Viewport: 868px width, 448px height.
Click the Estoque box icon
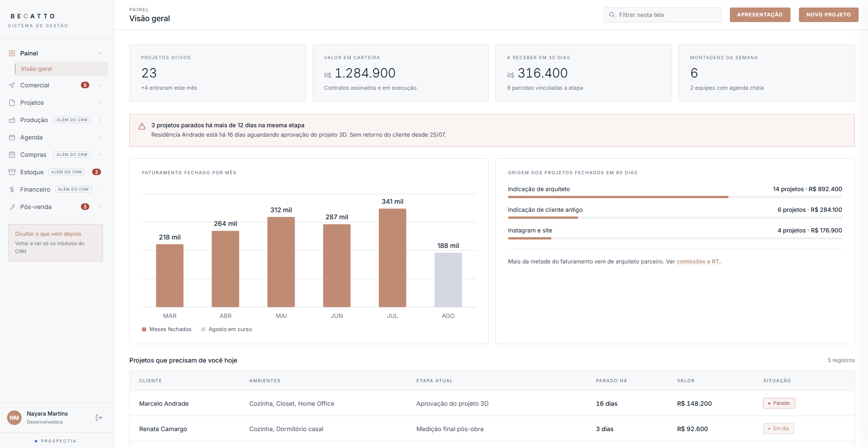[x=12, y=172]
